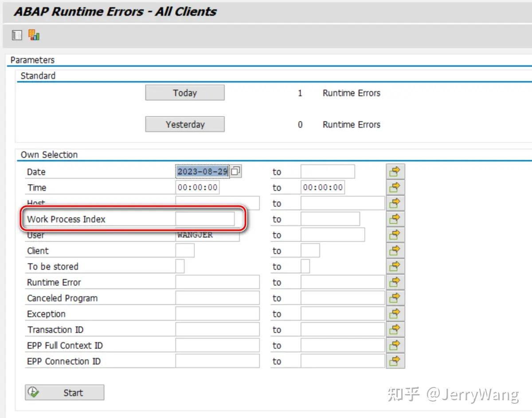Open multiple selection for EPP Connection ID
Image resolution: width=532 pixels, height=418 pixels.
point(395,361)
